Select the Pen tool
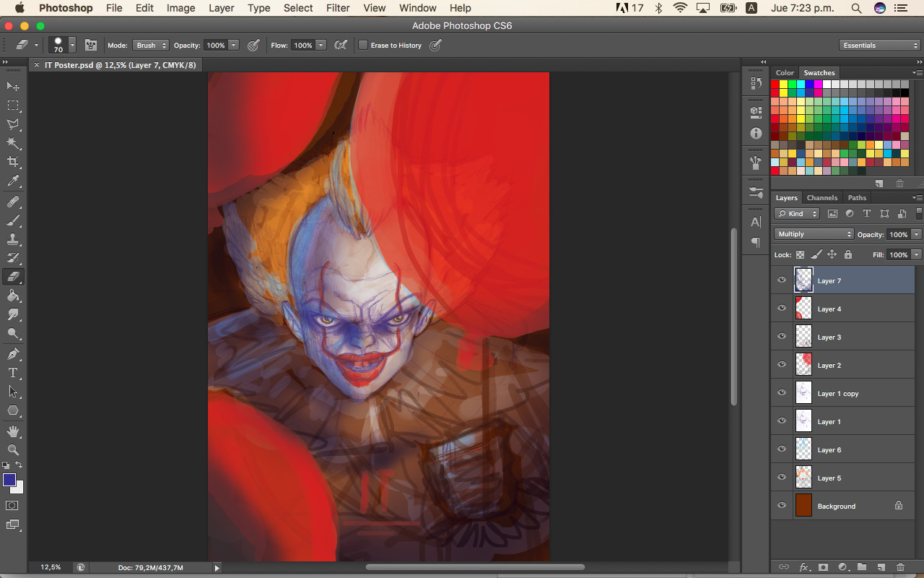The width and height of the screenshot is (924, 578). [13, 354]
